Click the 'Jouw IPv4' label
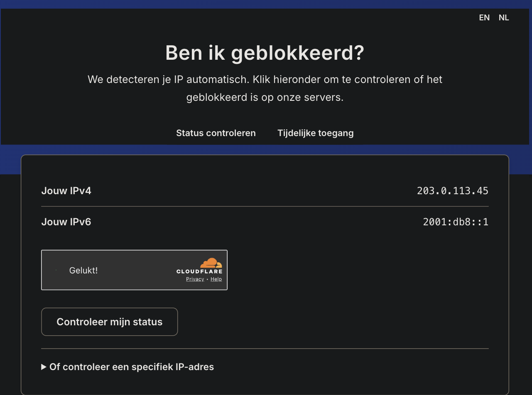Viewport: 532px width, 395px height. (66, 191)
